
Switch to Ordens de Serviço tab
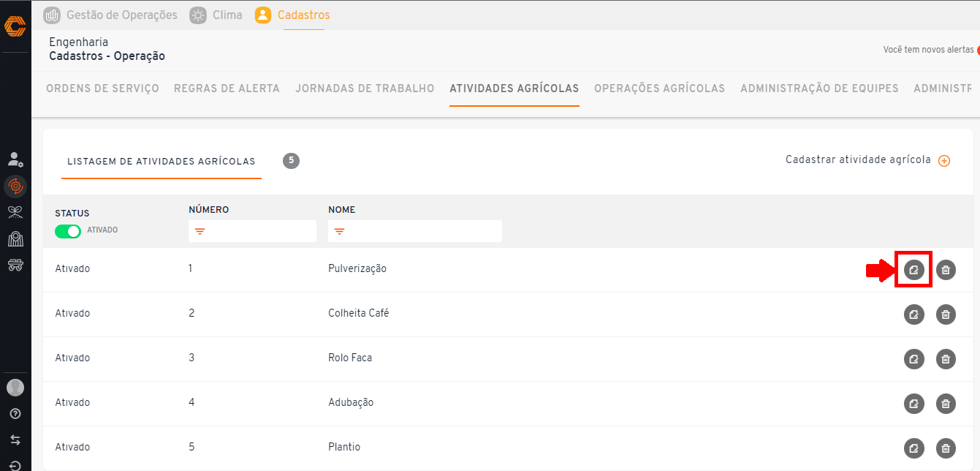(x=102, y=88)
